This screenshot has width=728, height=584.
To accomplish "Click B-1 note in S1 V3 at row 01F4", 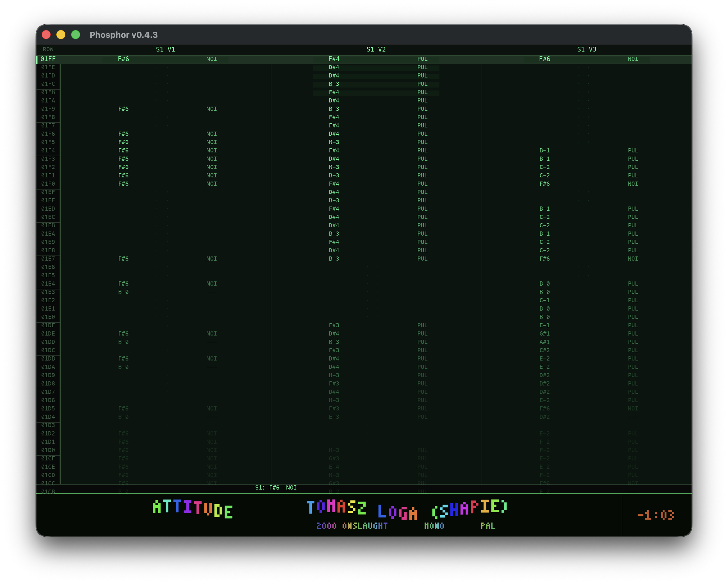I will click(x=545, y=150).
